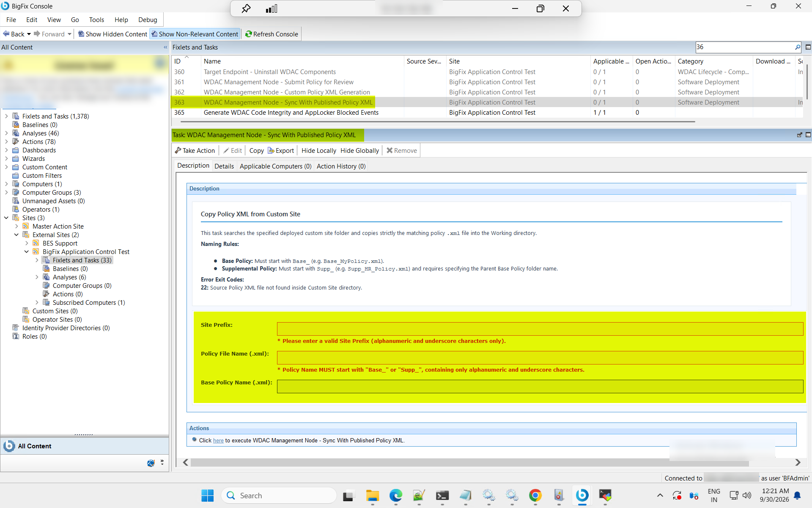
Task: Collapse the External Sites (2) node
Action: (x=16, y=235)
